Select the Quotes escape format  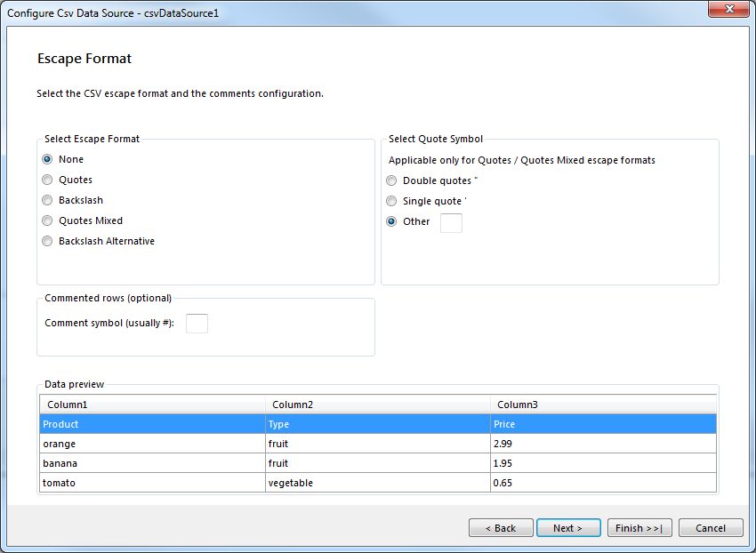(46, 180)
